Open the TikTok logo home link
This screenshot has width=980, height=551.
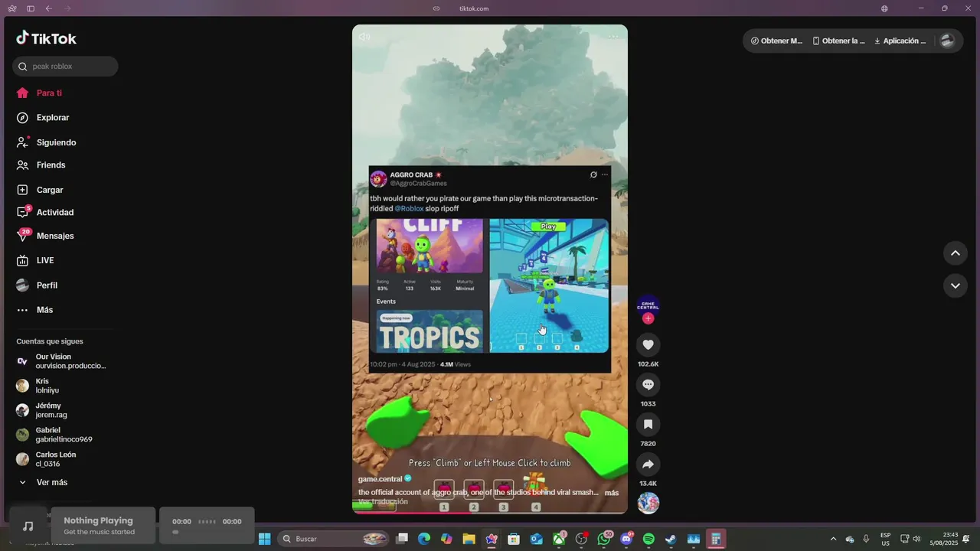coord(46,38)
